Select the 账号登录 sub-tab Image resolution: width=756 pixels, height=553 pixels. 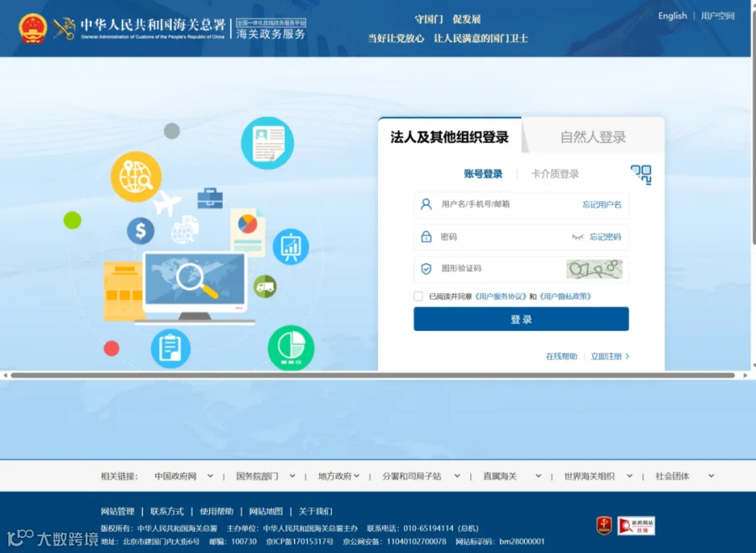pos(483,174)
